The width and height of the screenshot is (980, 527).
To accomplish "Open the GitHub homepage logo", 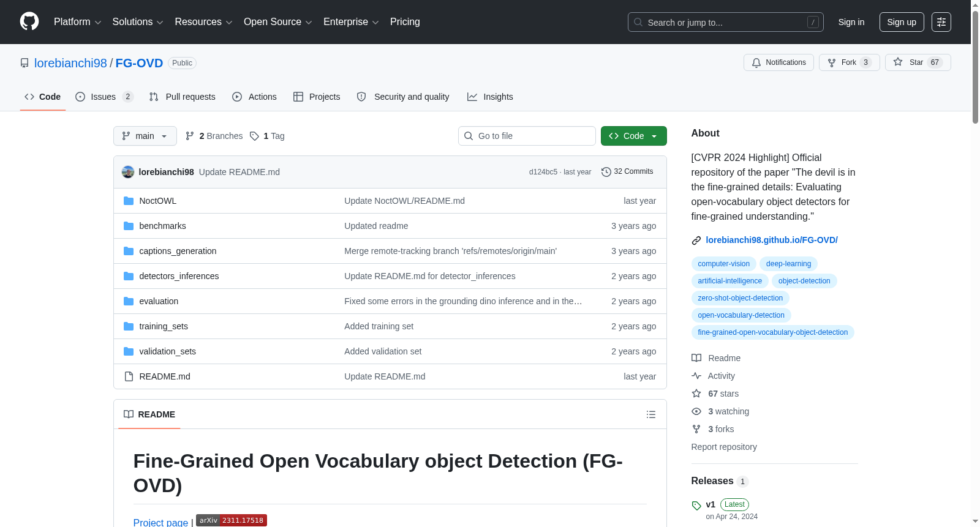I will pos(29,22).
